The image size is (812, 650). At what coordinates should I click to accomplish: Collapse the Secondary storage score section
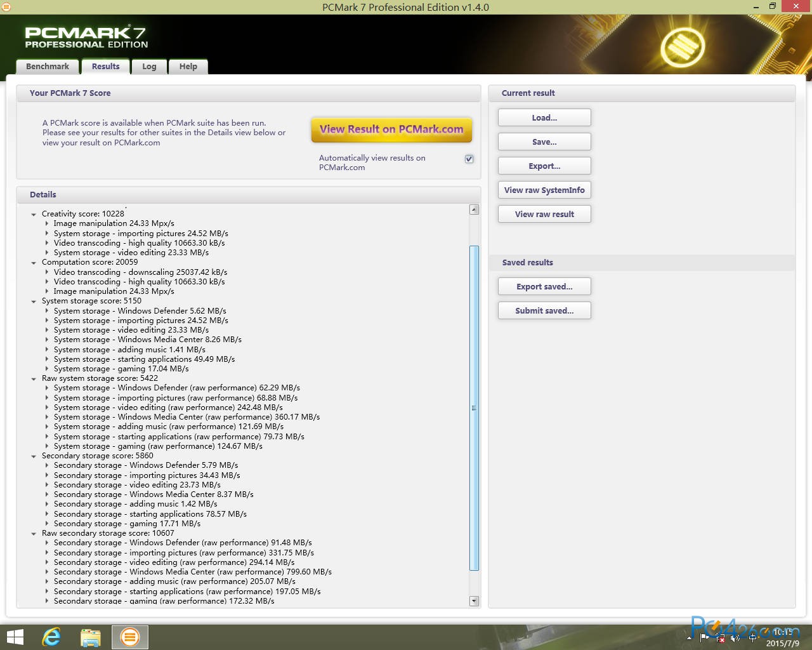[34, 456]
